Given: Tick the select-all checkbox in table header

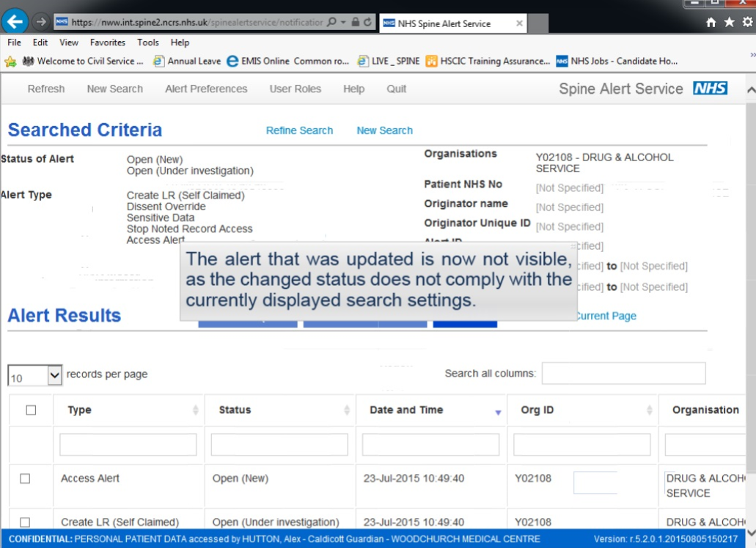Looking at the screenshot, I should 31,410.
